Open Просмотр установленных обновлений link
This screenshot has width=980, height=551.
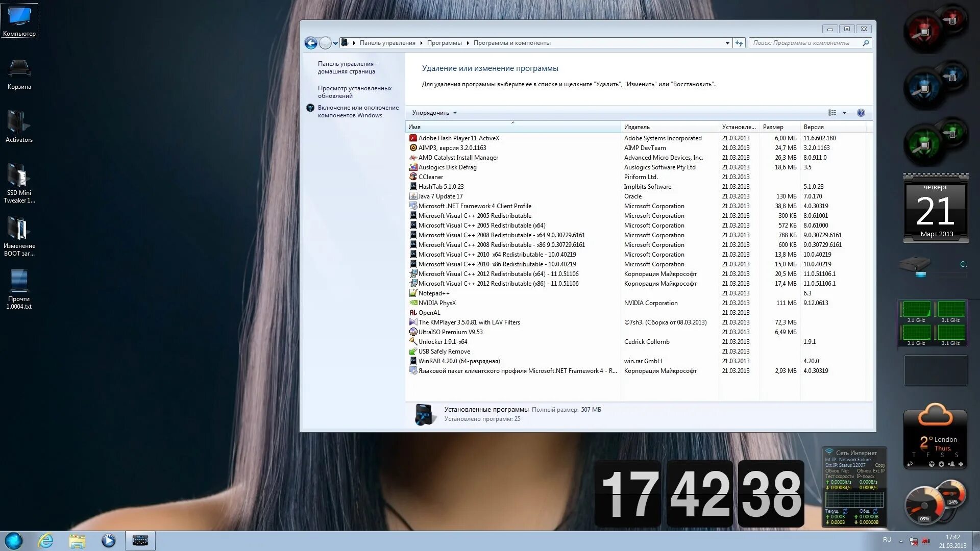(x=355, y=92)
